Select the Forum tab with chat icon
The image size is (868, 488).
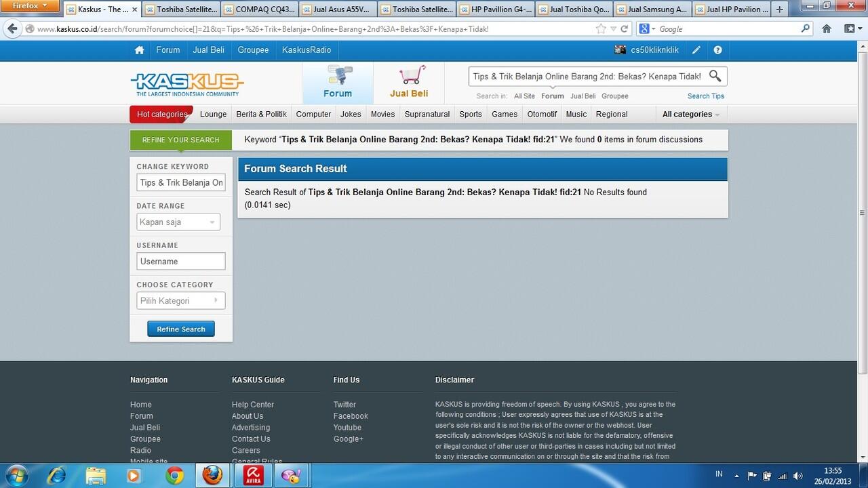pos(338,83)
